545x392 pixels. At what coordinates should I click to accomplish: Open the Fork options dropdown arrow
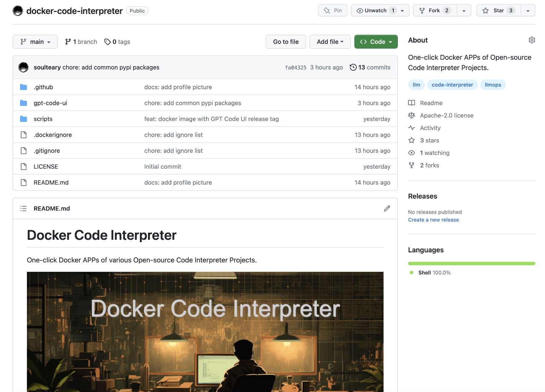(464, 11)
